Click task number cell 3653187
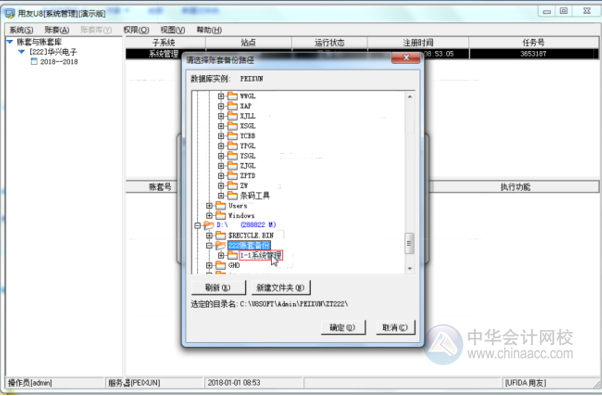602x396 pixels. (x=533, y=54)
